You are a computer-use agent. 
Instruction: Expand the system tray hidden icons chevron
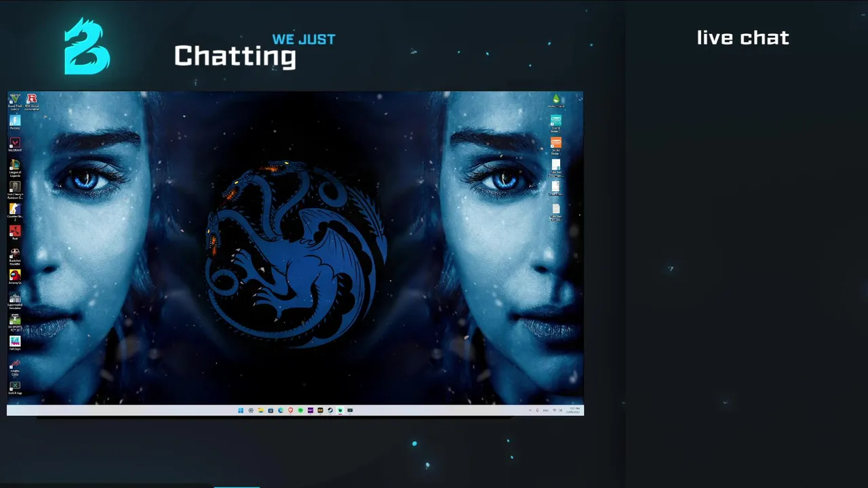(x=530, y=410)
